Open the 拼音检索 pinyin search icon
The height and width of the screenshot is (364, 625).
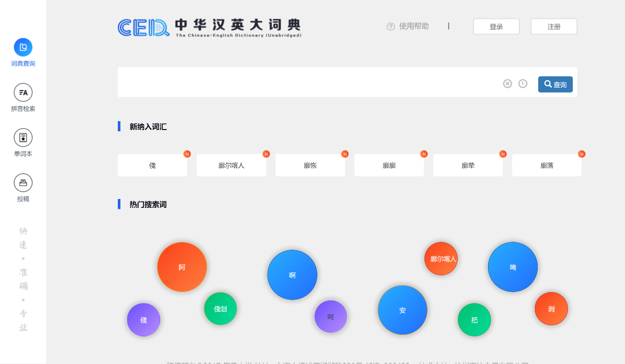click(x=23, y=93)
